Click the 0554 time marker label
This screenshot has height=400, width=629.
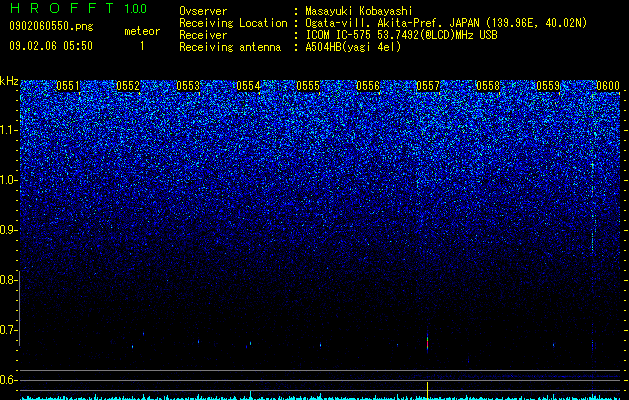[x=248, y=85]
